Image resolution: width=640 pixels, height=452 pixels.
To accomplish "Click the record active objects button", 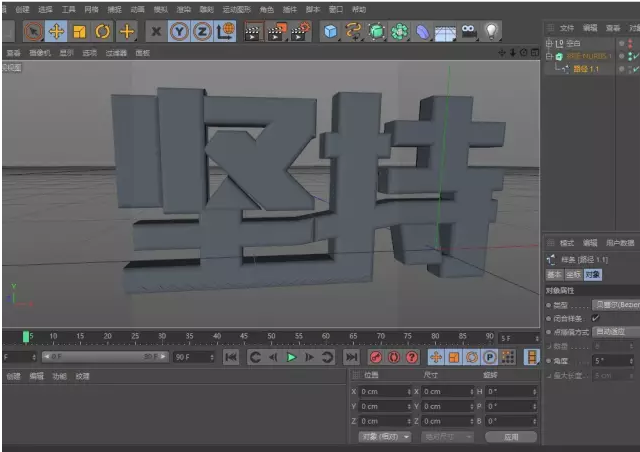I will 376,357.
